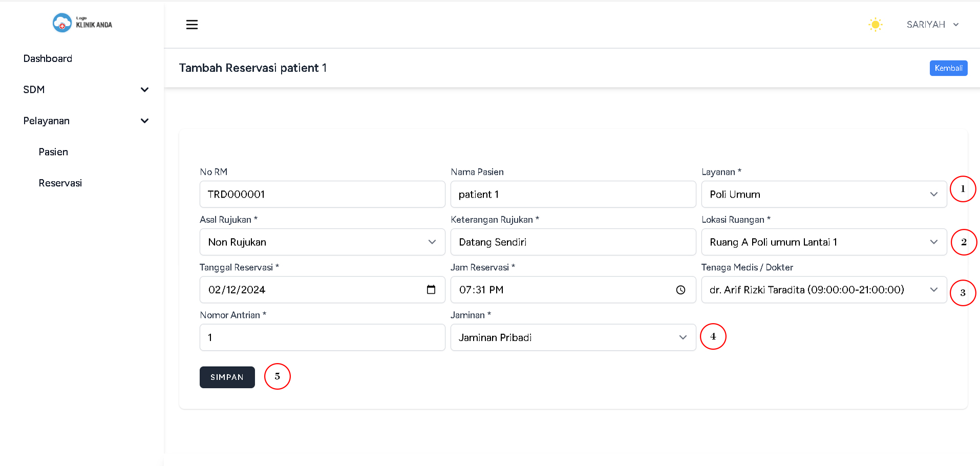Open the calendar picker in Tanggal Reservasi

431,290
